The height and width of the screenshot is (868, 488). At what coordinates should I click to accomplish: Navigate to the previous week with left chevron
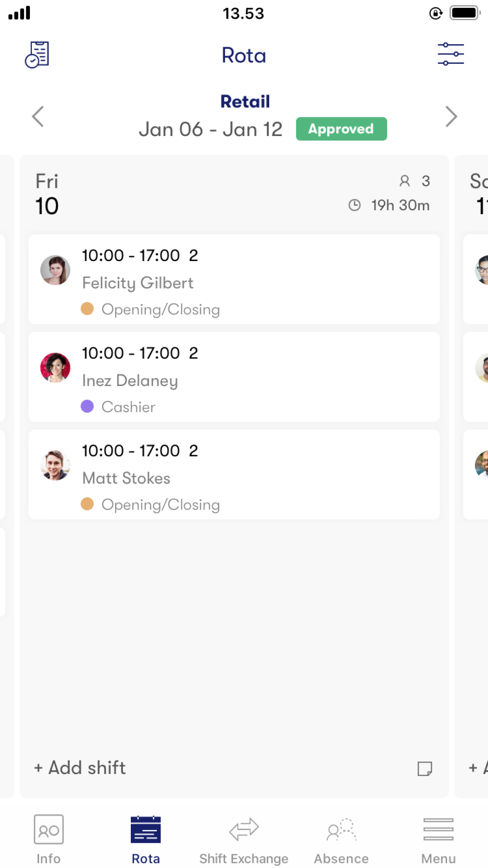point(37,116)
